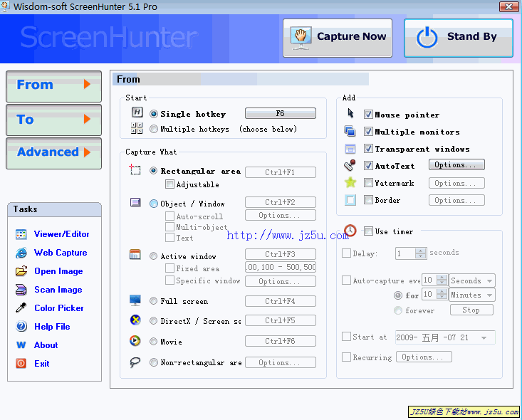Select the Non-rectangular area radio button
The image size is (522, 420).
coord(154,362)
